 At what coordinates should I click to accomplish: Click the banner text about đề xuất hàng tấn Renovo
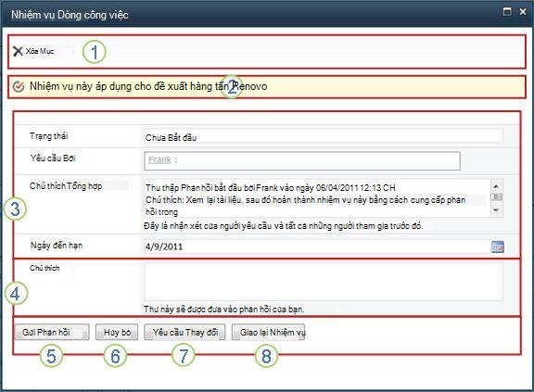(x=148, y=86)
